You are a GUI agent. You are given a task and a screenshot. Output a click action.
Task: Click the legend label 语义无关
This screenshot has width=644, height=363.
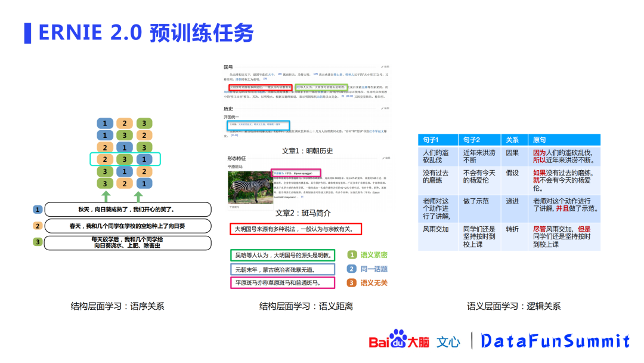tap(374, 283)
